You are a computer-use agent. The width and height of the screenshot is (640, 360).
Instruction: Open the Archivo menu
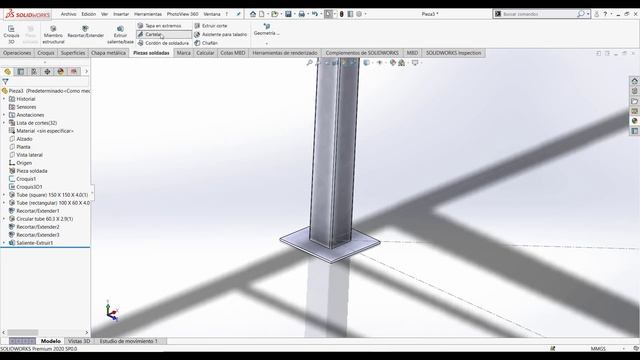(x=69, y=14)
